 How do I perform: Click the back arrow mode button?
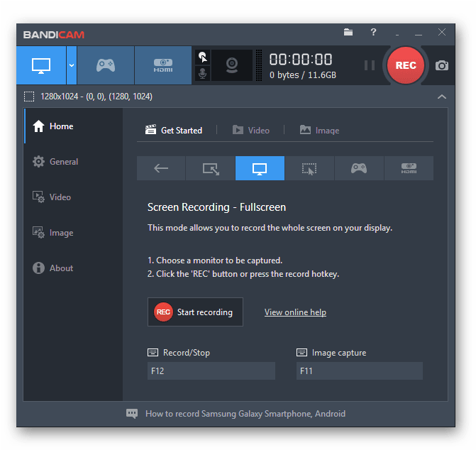pos(161,168)
